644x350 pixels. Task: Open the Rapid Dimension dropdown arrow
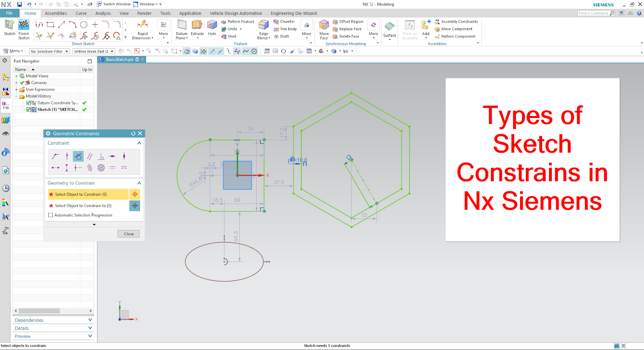point(153,38)
